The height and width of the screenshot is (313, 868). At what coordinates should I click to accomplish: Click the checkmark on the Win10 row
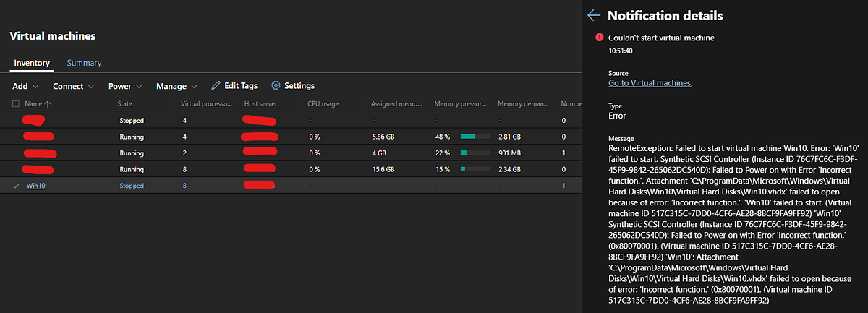(16, 186)
